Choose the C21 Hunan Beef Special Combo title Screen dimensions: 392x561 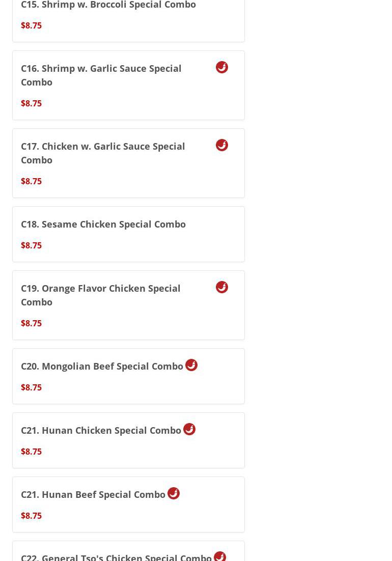[x=93, y=494]
